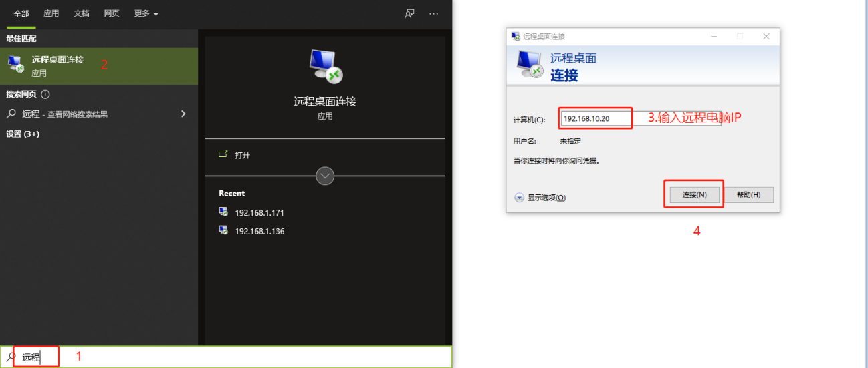Expand the web search result chevron arrow
The width and height of the screenshot is (868, 368).
183,114
